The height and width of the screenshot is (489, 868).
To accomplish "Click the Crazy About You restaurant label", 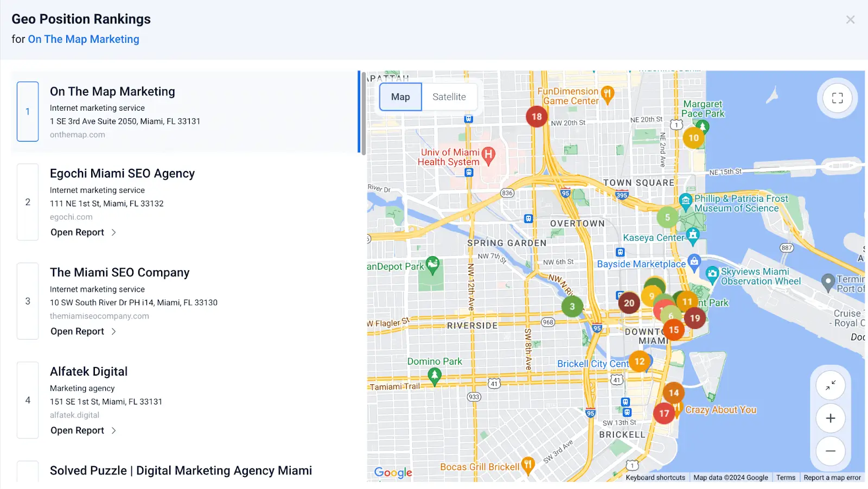I will pos(720,410).
